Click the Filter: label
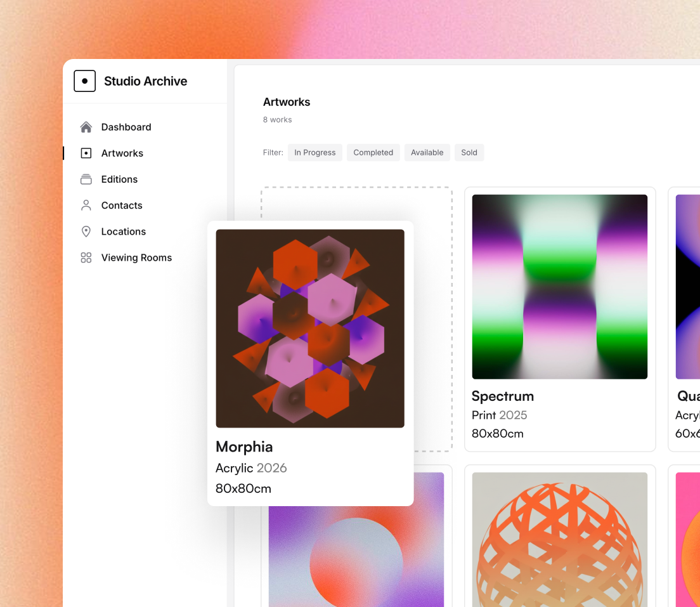This screenshot has width=700, height=607. pyautogui.click(x=273, y=152)
